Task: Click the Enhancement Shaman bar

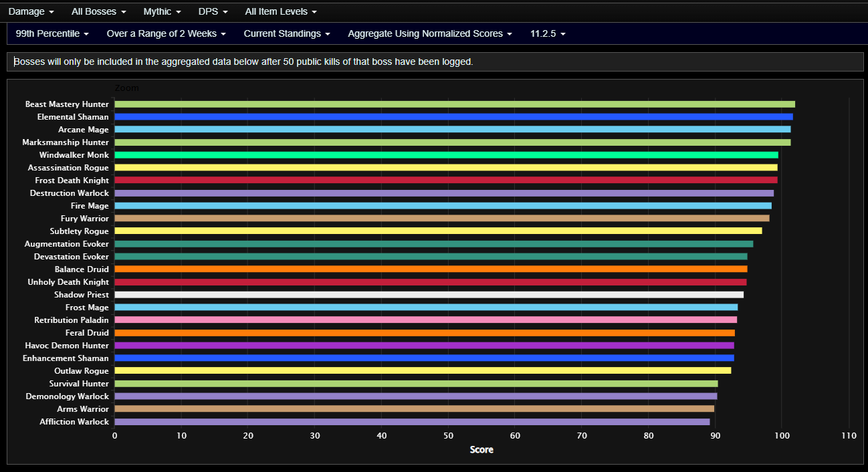Action: [x=425, y=358]
